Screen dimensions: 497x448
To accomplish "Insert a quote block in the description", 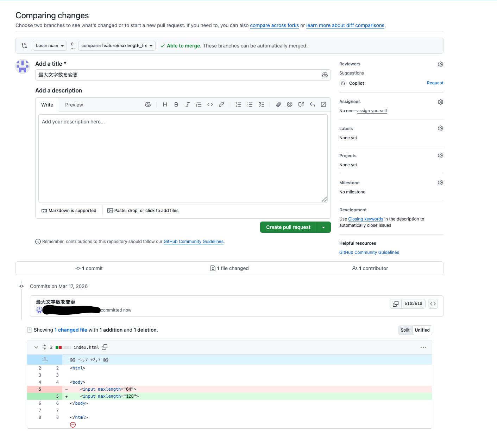I will pyautogui.click(x=199, y=104).
